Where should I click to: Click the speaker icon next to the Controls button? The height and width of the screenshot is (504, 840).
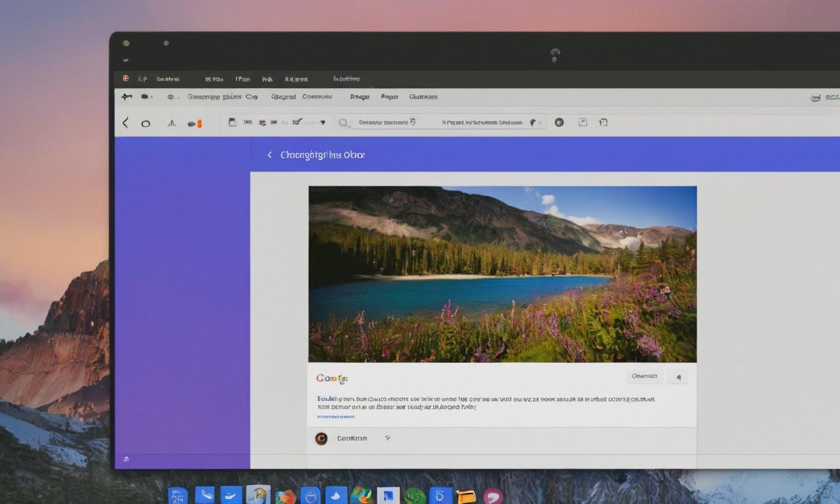click(x=678, y=377)
